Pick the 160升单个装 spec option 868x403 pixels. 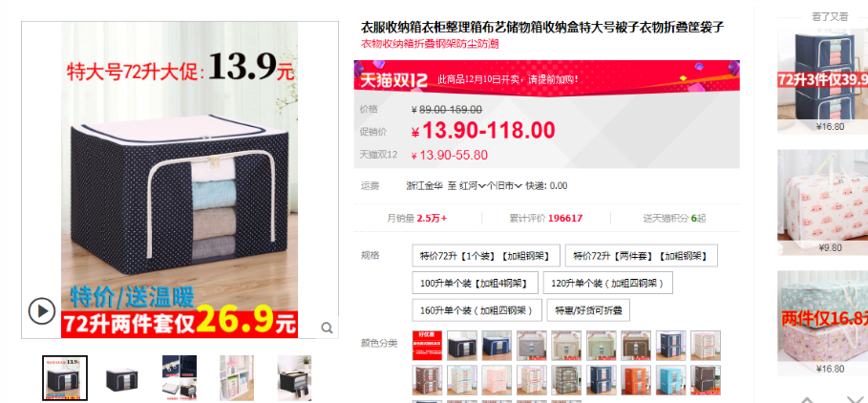(x=477, y=310)
